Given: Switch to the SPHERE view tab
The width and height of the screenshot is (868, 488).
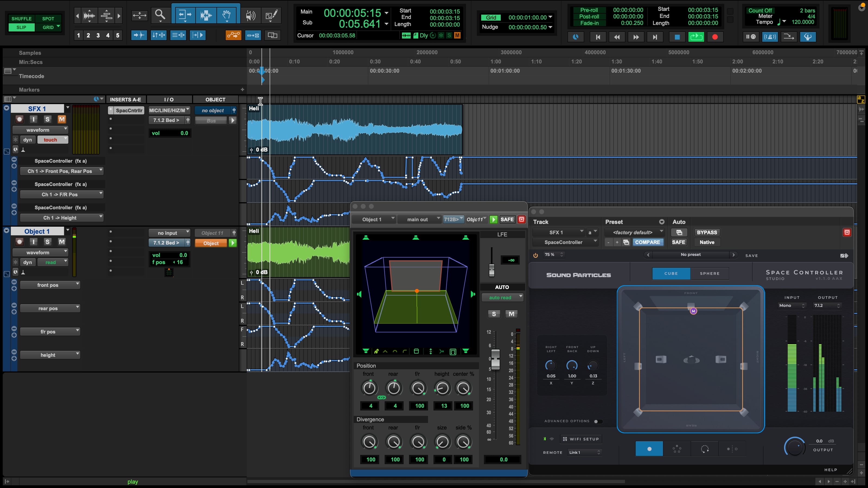Looking at the screenshot, I should click(709, 274).
